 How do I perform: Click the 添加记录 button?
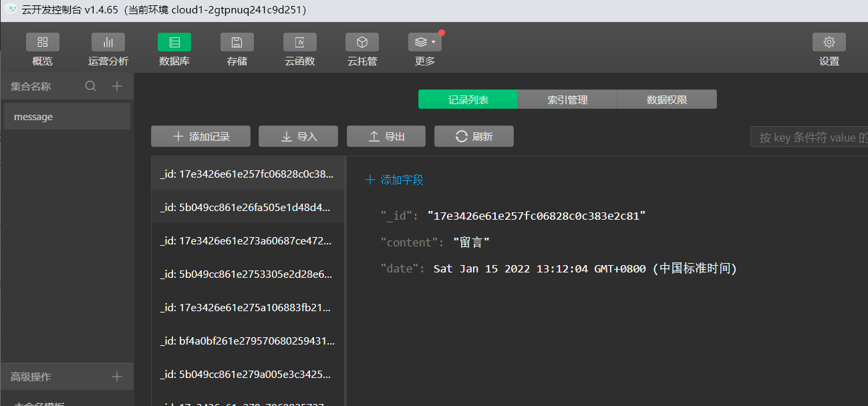click(200, 136)
